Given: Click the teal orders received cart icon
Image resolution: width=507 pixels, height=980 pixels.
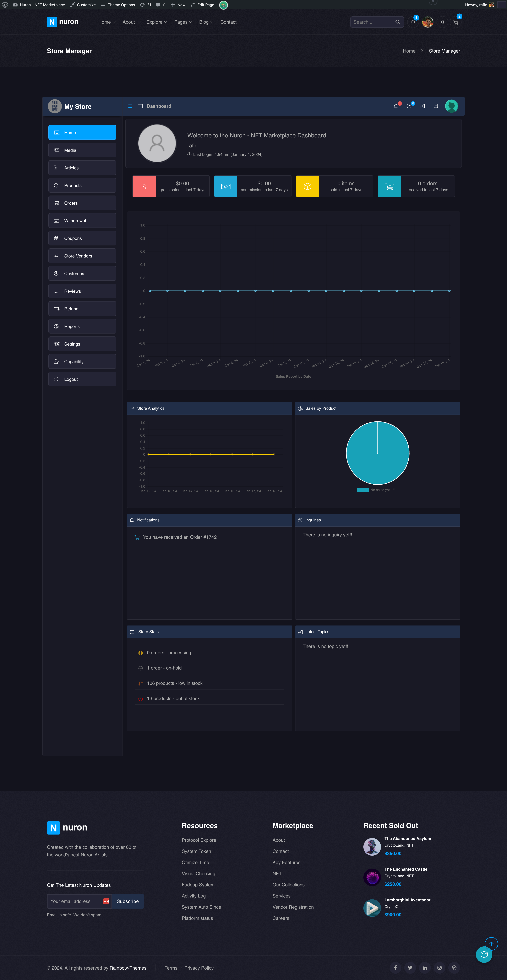Looking at the screenshot, I should click(389, 186).
